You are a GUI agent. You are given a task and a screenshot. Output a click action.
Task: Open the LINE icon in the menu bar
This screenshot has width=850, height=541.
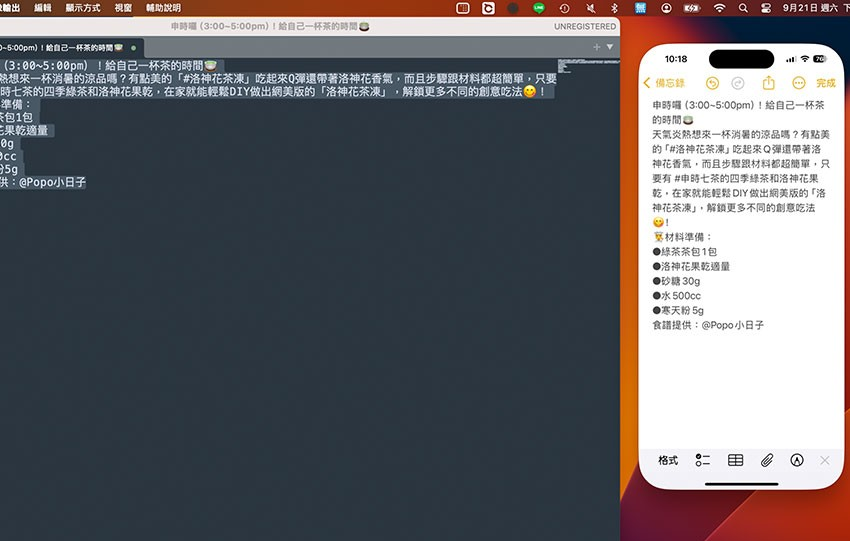pos(538,8)
